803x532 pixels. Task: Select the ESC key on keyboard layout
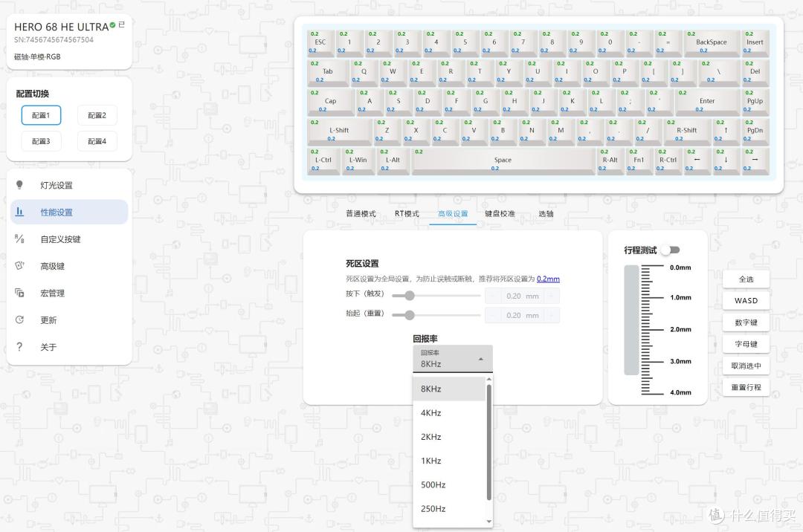[x=320, y=42]
